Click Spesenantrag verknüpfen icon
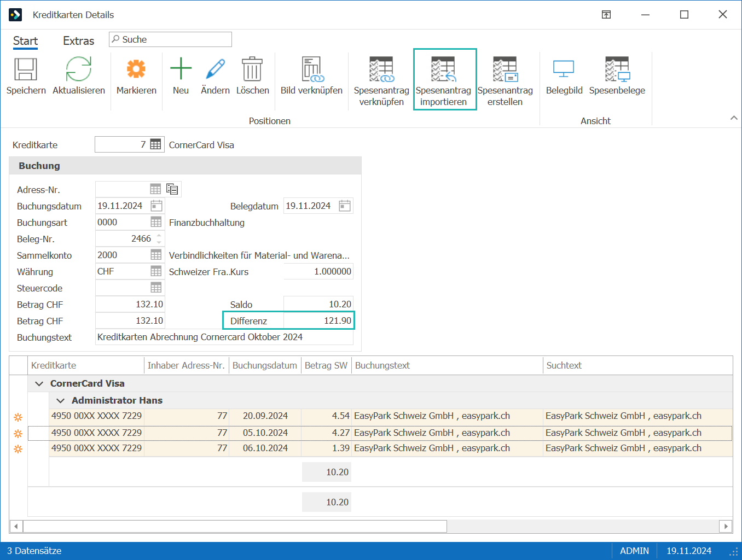The height and width of the screenshot is (560, 742). pos(381,69)
